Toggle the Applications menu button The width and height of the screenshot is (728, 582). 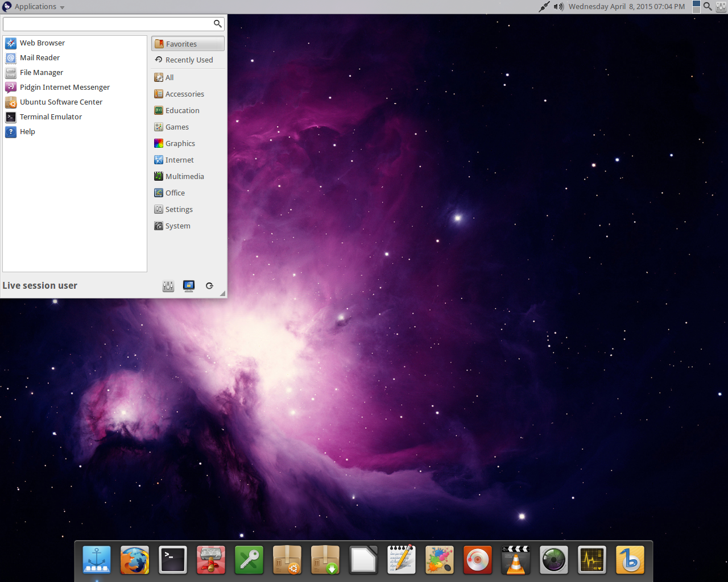(34, 7)
